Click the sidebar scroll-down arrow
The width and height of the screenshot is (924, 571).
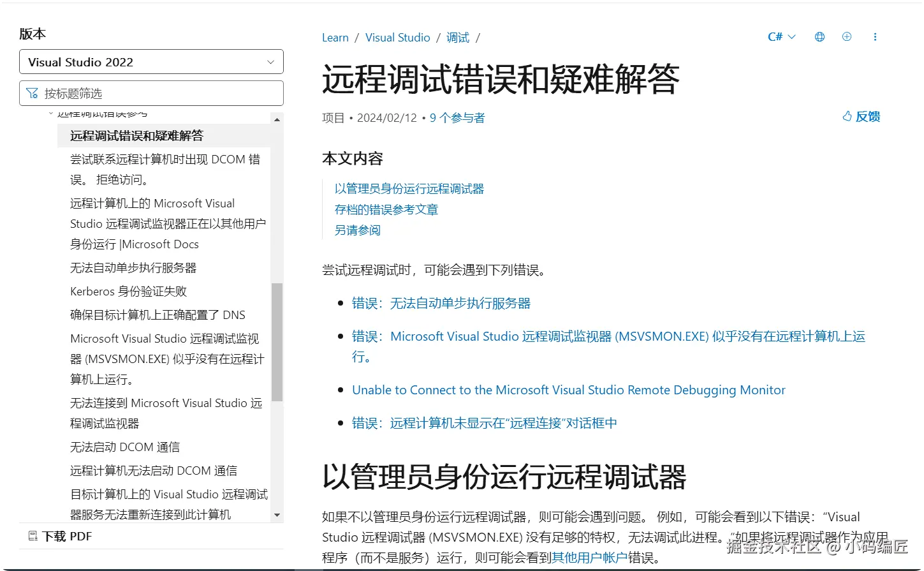[x=277, y=515]
